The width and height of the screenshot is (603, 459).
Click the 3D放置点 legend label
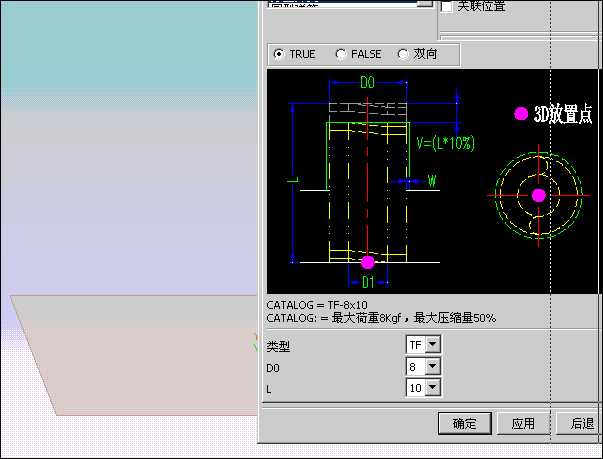(563, 114)
